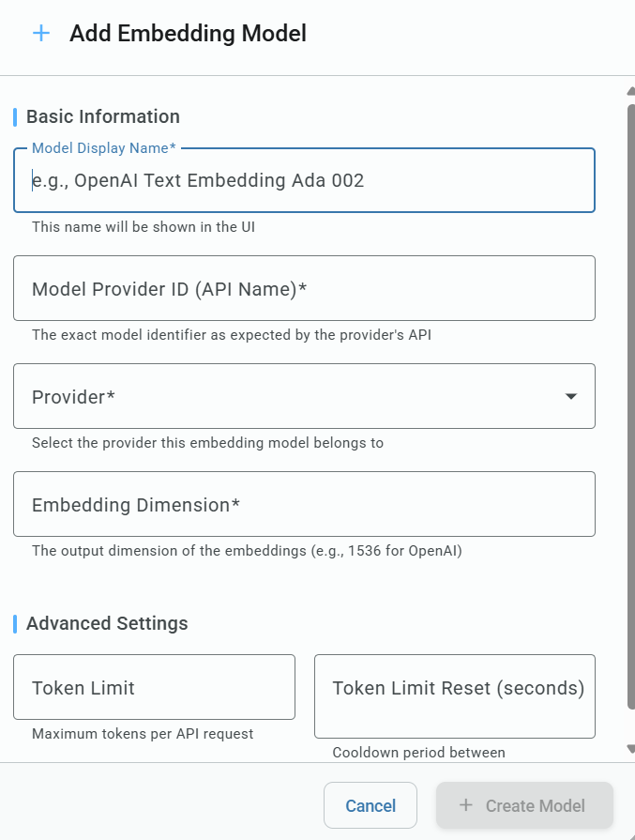Click the Cancel button
This screenshot has width=635, height=840.
coord(370,805)
